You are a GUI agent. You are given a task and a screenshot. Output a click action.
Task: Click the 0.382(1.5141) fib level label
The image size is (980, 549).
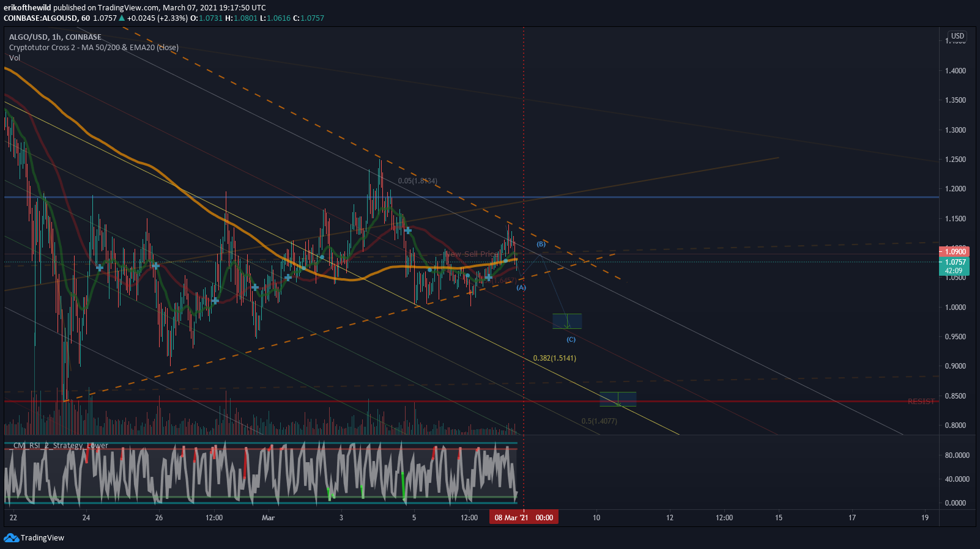click(554, 358)
